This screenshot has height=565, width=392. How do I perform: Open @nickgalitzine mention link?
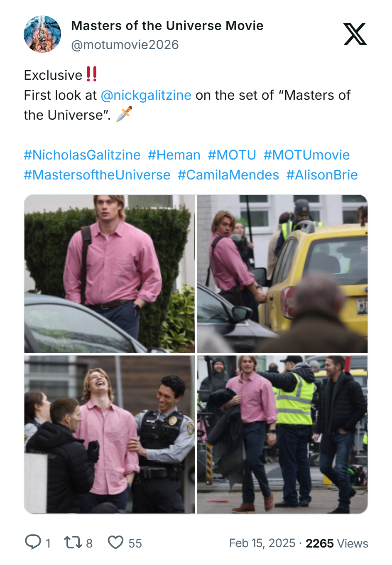click(x=146, y=95)
